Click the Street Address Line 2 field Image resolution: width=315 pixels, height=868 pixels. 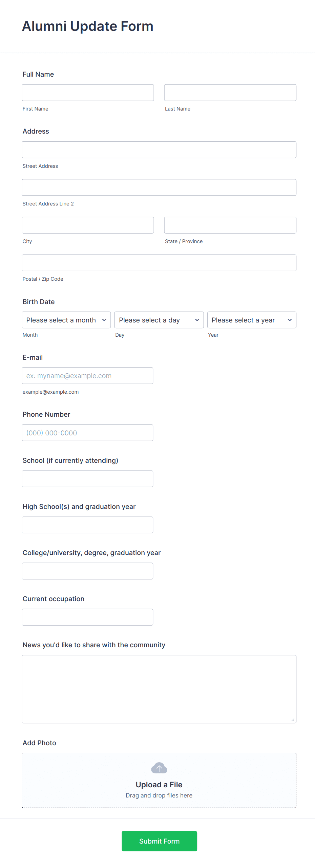[159, 187]
